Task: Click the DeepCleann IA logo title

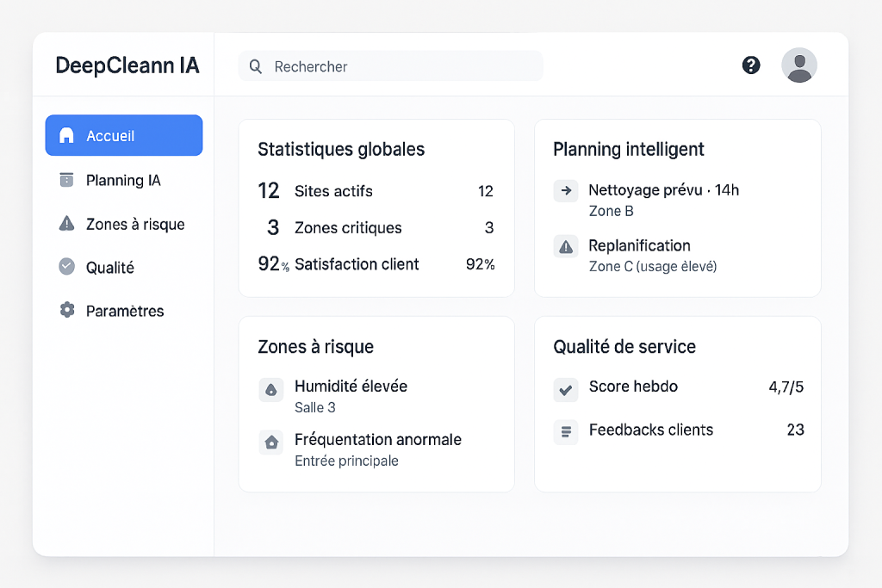Action: (127, 65)
